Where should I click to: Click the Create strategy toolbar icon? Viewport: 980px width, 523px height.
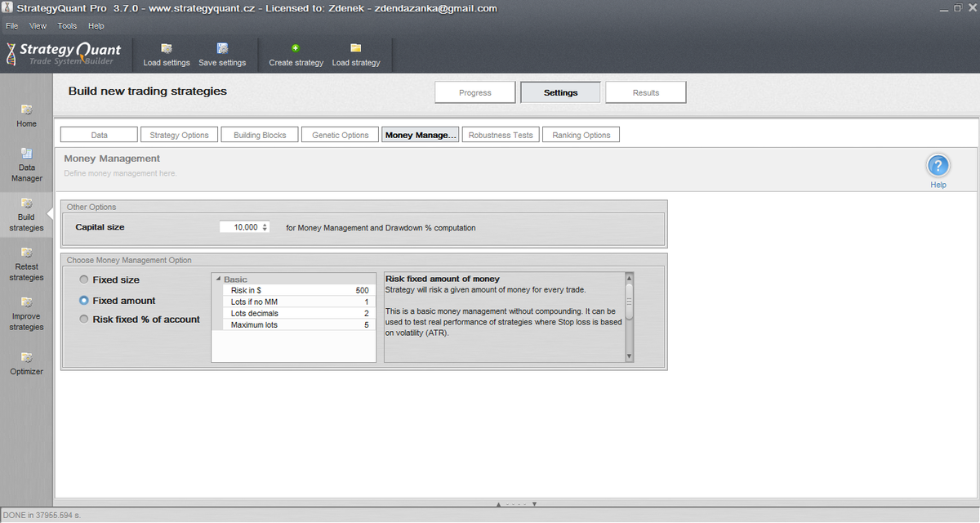[296, 48]
